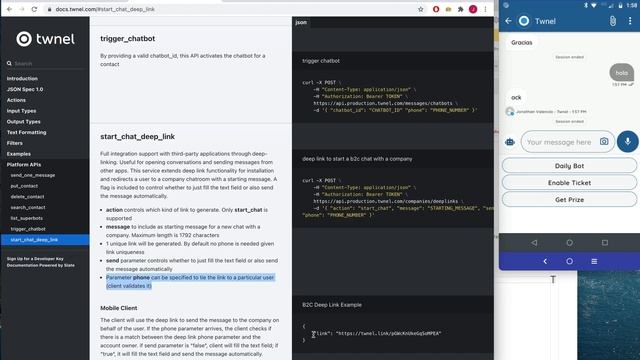Open Text Formatting section
This screenshot has height=360, width=640.
point(27,132)
